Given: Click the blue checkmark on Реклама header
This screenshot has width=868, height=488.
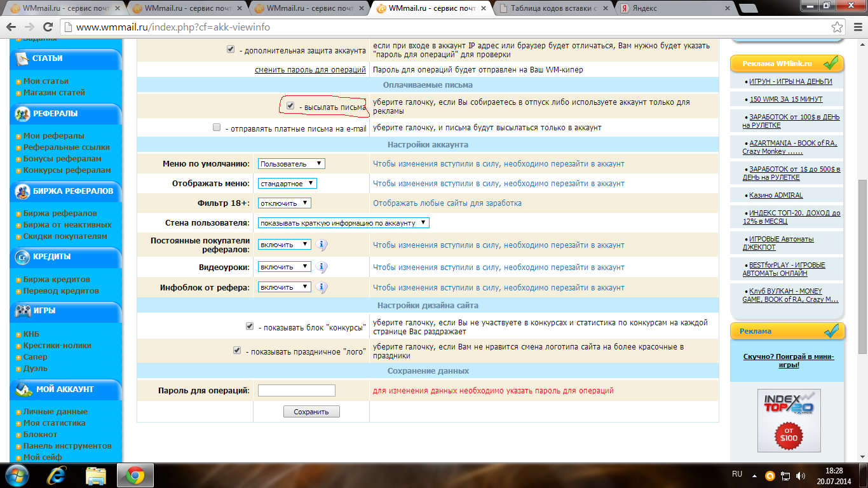Looking at the screenshot, I should tap(831, 331).
